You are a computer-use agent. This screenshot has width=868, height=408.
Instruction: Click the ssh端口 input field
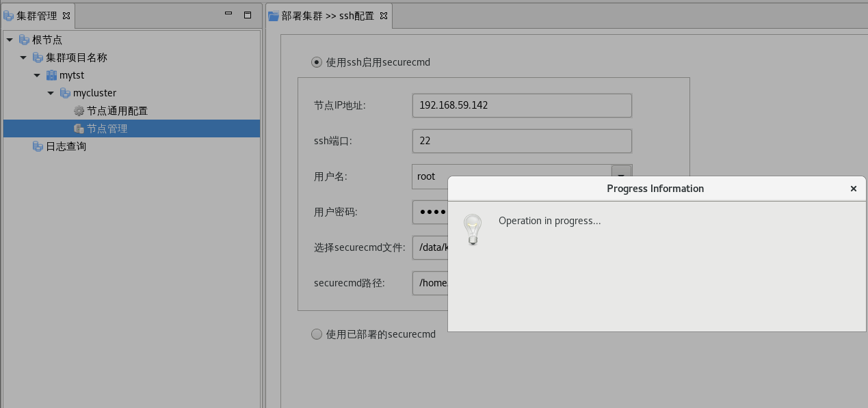(521, 141)
